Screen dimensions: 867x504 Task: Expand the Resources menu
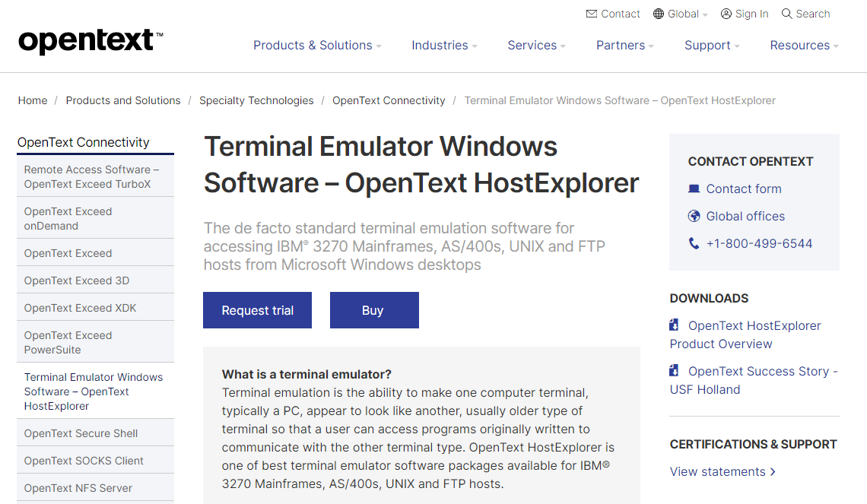click(805, 46)
